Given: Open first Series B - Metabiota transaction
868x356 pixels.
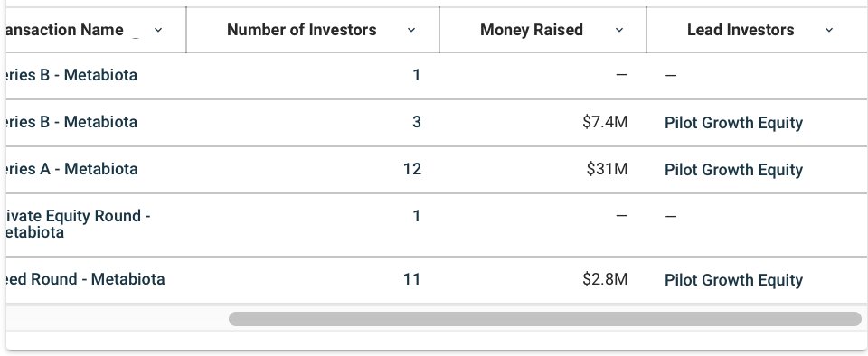Looking at the screenshot, I should click(71, 75).
